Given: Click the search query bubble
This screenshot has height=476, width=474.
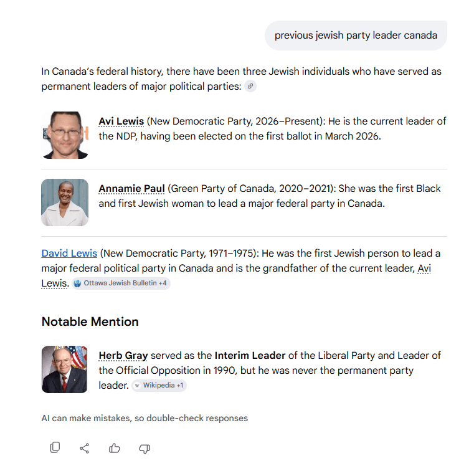Looking at the screenshot, I should (356, 36).
